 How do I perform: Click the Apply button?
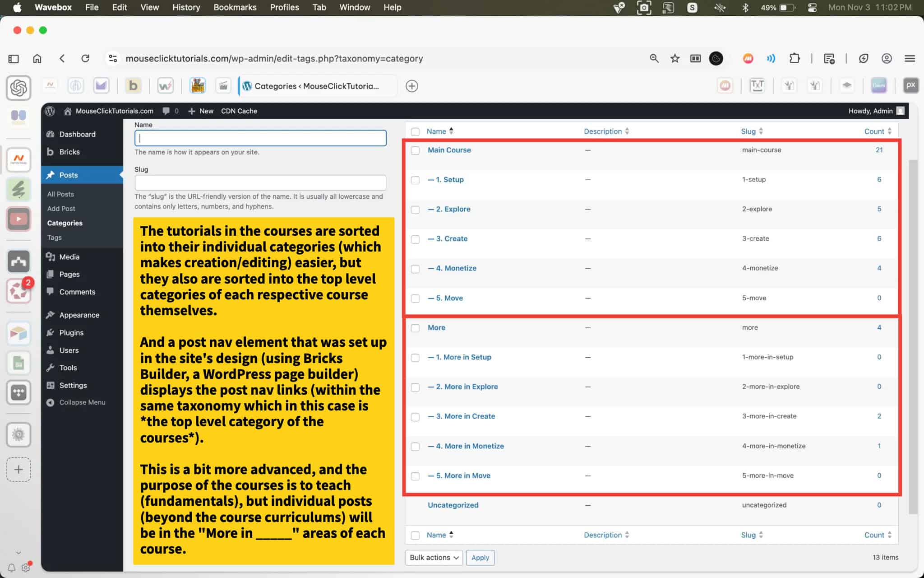point(480,558)
